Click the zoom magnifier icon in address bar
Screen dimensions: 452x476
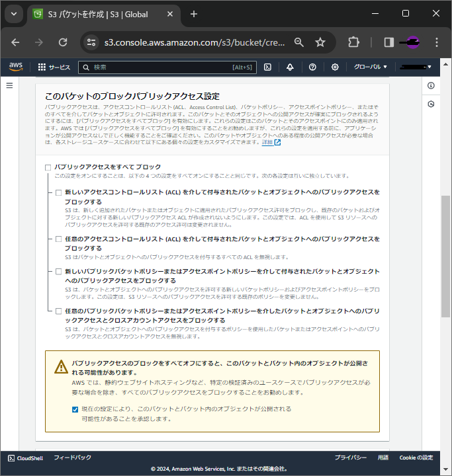(299, 42)
